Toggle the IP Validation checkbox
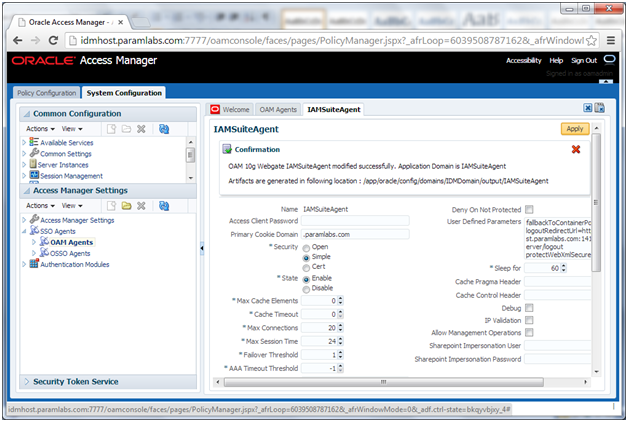The height and width of the screenshot is (422, 628). point(529,320)
